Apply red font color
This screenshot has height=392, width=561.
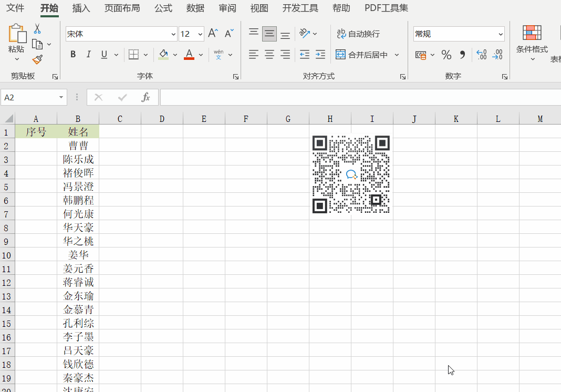pyautogui.click(x=189, y=55)
